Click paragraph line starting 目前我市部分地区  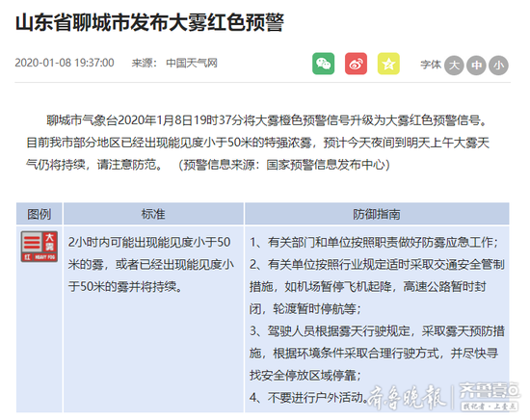click(258, 143)
